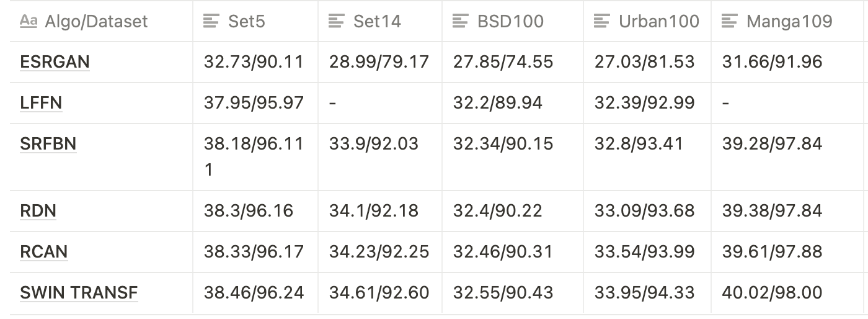868x319 pixels.
Task: Click the text-type icon beside Manga109 header
Action: [730, 21]
